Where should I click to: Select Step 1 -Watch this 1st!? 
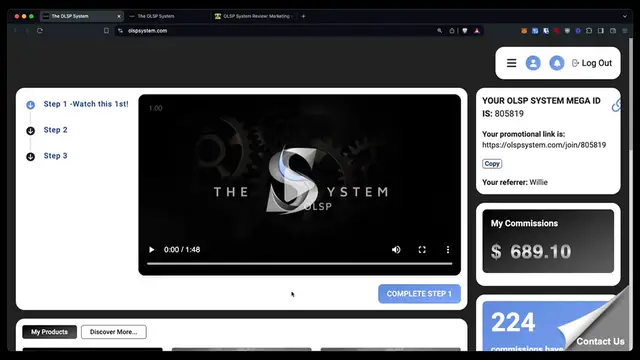tap(86, 104)
